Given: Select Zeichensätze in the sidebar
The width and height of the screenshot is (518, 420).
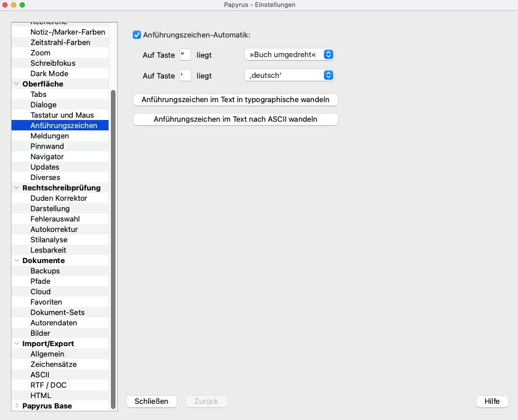Looking at the screenshot, I should (x=60, y=365).
